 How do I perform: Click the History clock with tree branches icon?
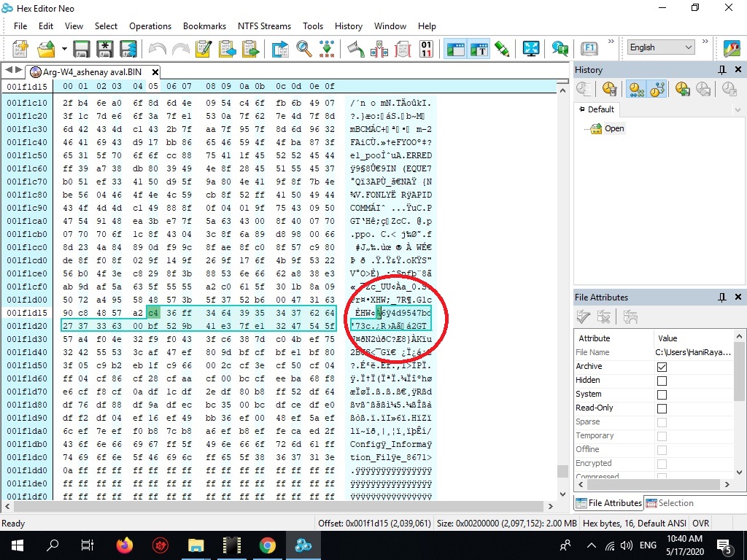tap(657, 89)
